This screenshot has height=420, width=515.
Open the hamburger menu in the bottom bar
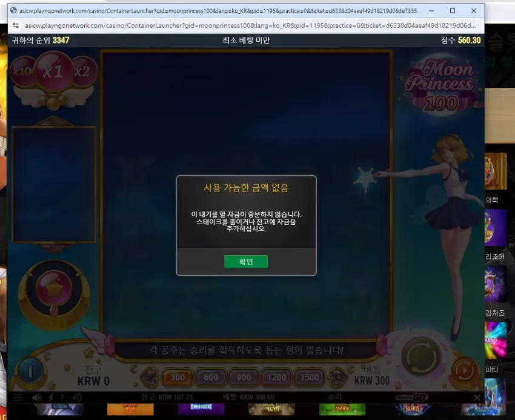click(x=18, y=398)
